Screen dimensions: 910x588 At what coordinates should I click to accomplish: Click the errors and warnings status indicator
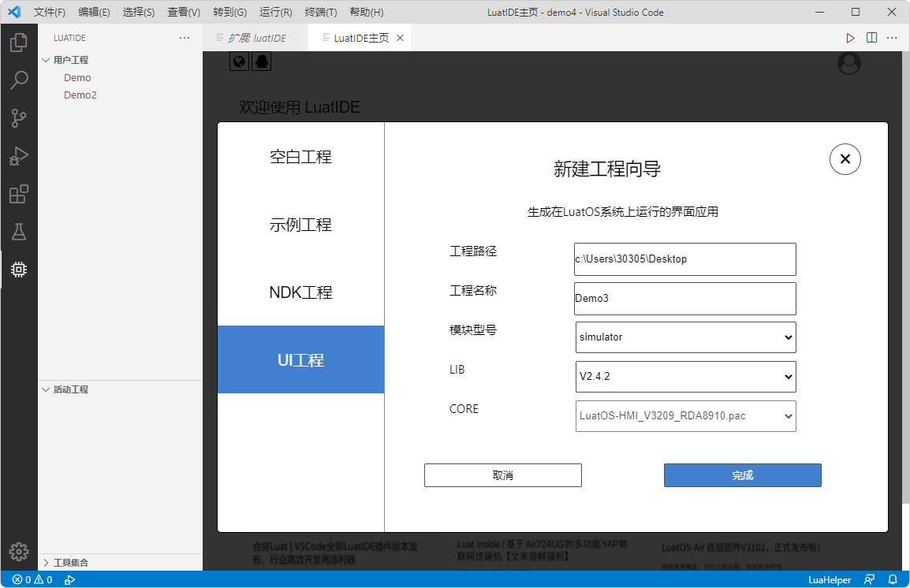click(x=32, y=579)
